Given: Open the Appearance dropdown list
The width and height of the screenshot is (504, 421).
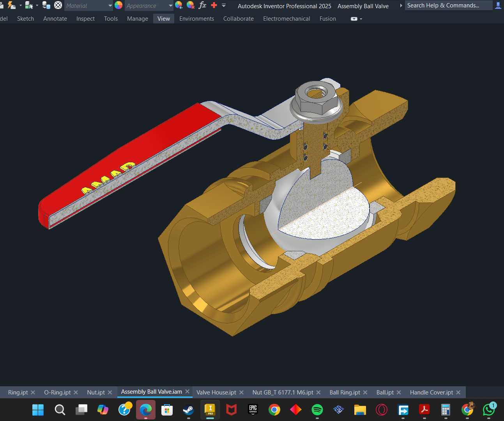Looking at the screenshot, I should point(170,5).
